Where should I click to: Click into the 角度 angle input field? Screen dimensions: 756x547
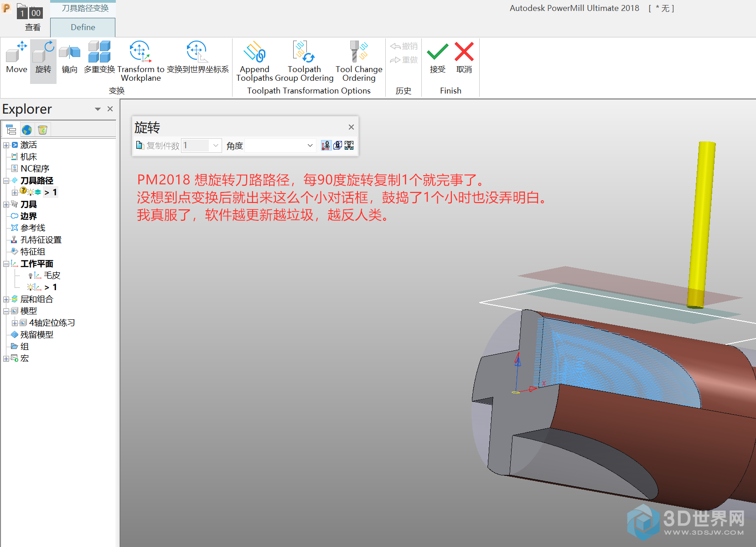(275, 146)
